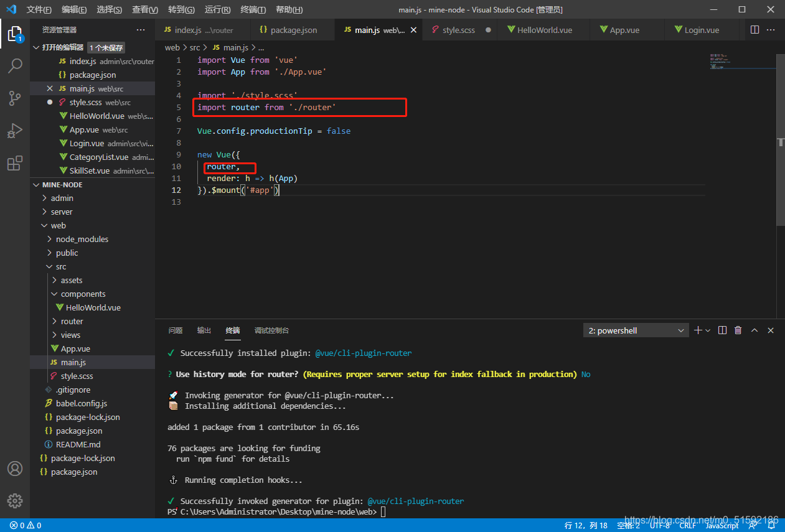Image resolution: width=785 pixels, height=532 pixels.
Task: Open the powershell terminal selector dropdown
Action: point(636,330)
